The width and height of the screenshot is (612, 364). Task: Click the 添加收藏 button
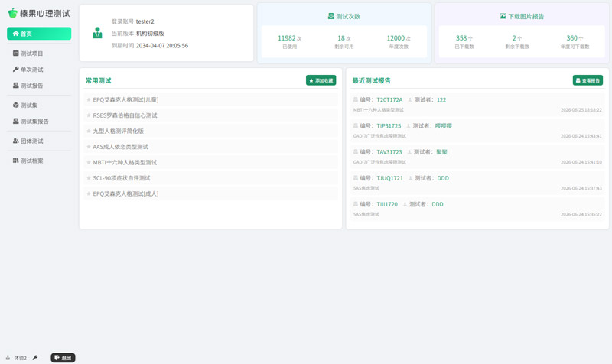(x=321, y=80)
